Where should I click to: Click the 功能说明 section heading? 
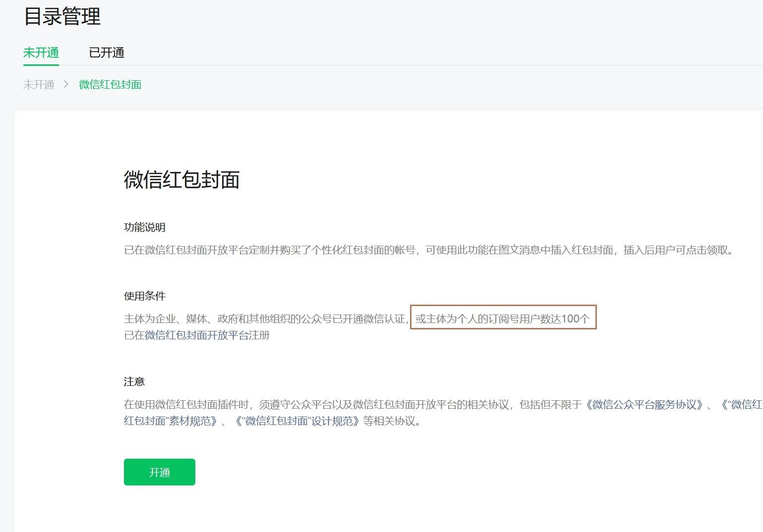(145, 227)
